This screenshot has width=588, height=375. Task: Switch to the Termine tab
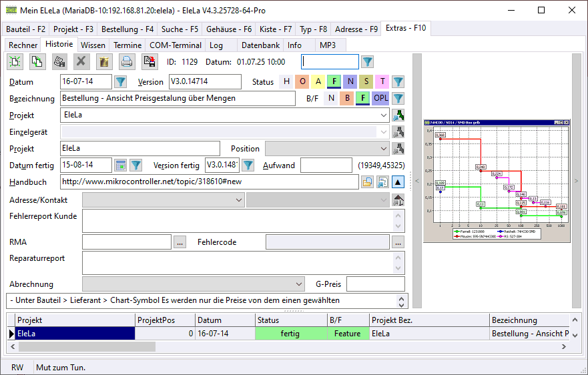(x=127, y=45)
